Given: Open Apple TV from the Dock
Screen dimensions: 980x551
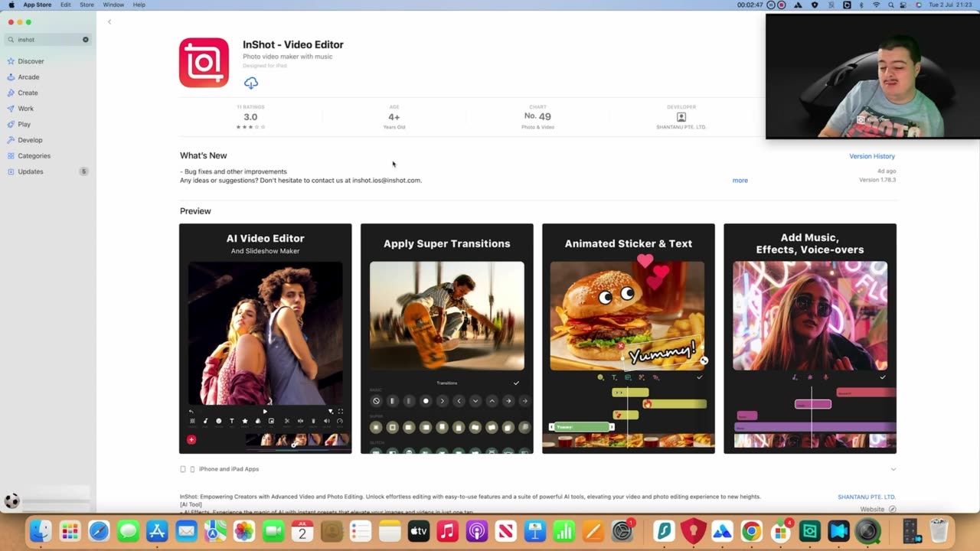Looking at the screenshot, I should [419, 531].
